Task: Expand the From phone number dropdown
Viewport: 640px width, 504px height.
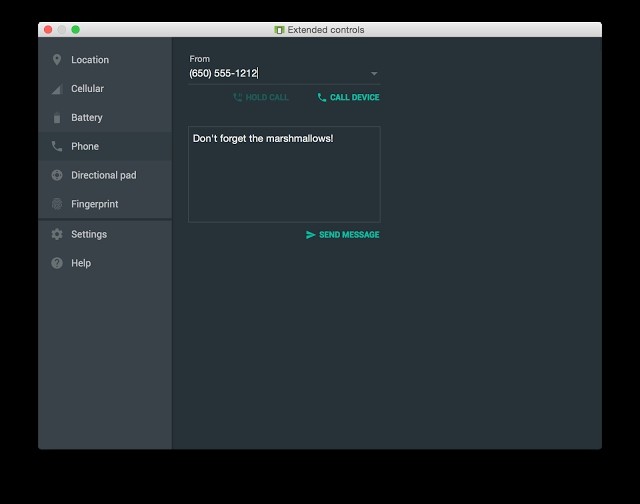Action: [374, 73]
